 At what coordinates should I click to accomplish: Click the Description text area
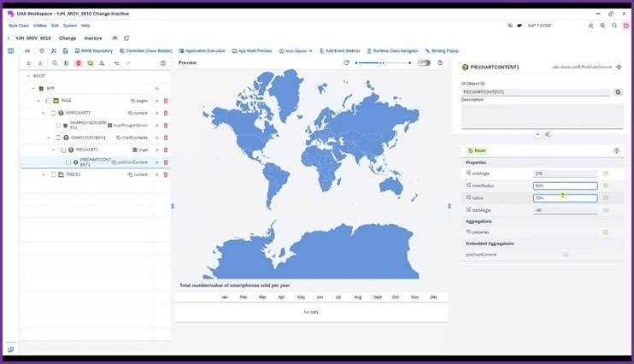(x=543, y=115)
